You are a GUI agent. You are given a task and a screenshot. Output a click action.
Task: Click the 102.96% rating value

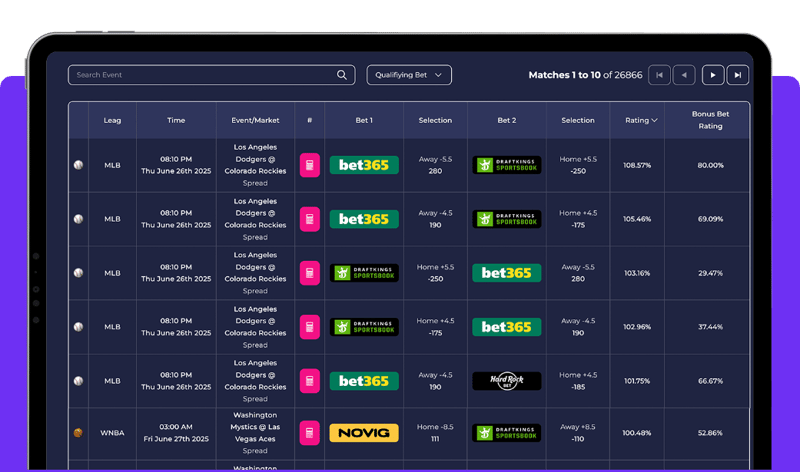point(637,327)
